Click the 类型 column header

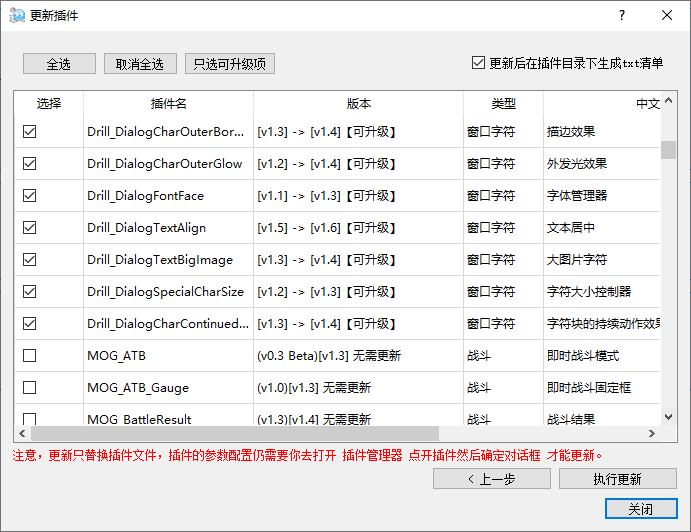(x=503, y=104)
